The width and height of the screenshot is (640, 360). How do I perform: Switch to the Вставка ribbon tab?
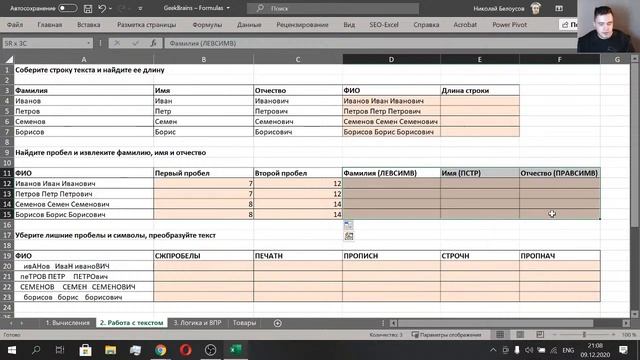pyautogui.click(x=89, y=25)
